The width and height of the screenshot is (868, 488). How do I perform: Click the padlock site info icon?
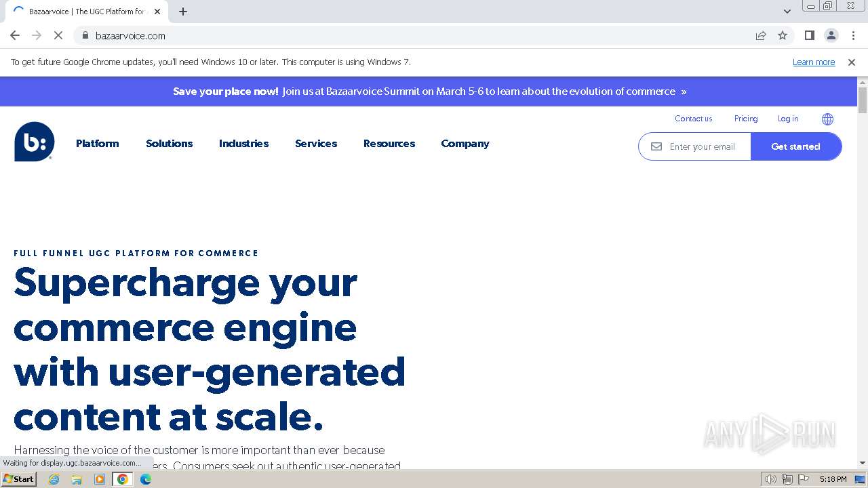pos(85,36)
